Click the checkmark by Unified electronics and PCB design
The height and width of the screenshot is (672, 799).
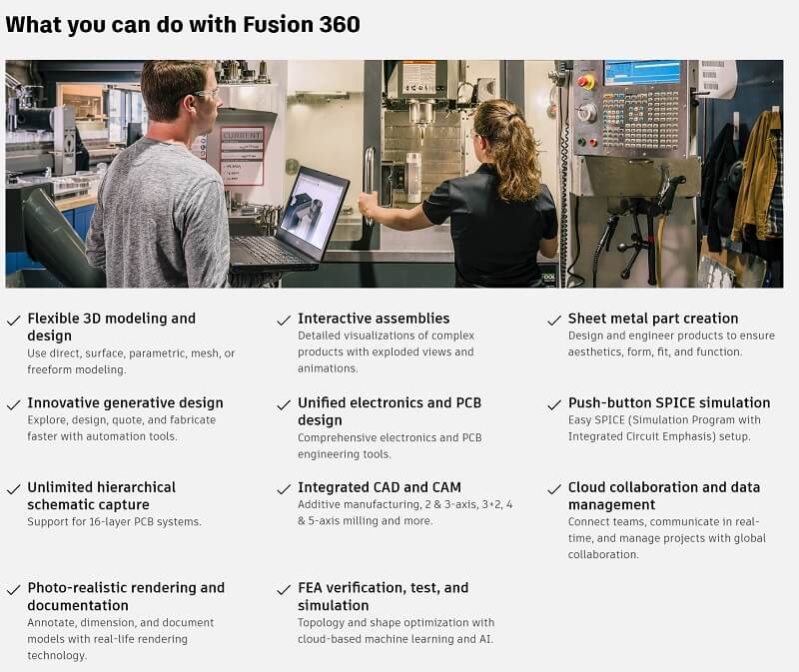tap(284, 404)
